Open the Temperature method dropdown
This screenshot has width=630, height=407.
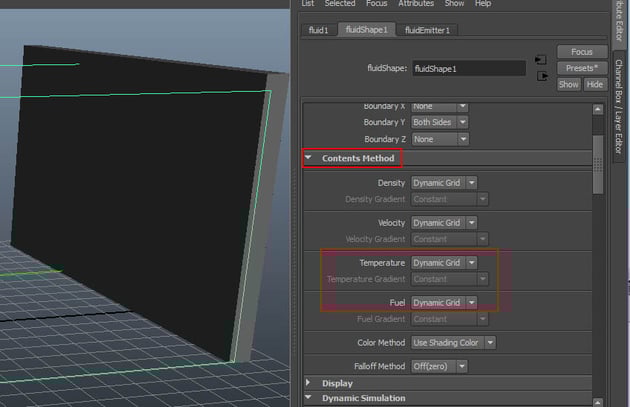point(444,263)
